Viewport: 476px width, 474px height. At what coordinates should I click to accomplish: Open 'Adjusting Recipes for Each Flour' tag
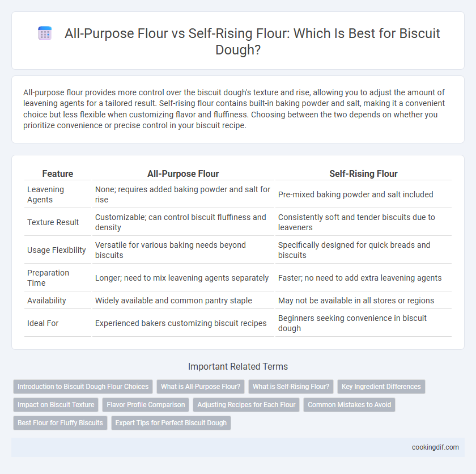click(x=246, y=405)
